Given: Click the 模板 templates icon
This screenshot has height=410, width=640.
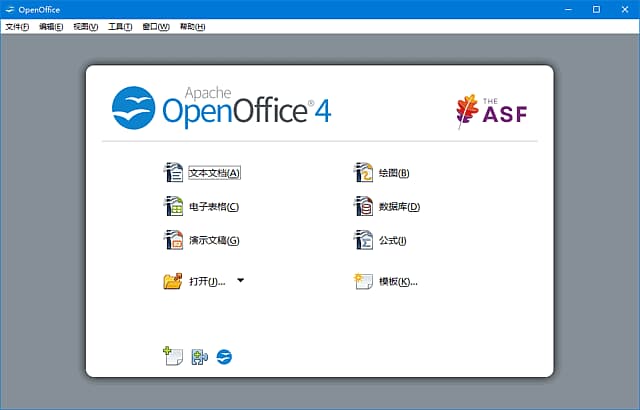Looking at the screenshot, I should (x=363, y=281).
